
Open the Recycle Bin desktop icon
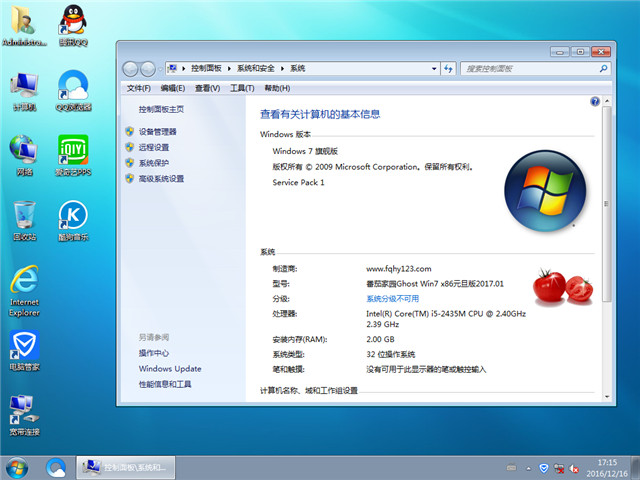(24, 220)
